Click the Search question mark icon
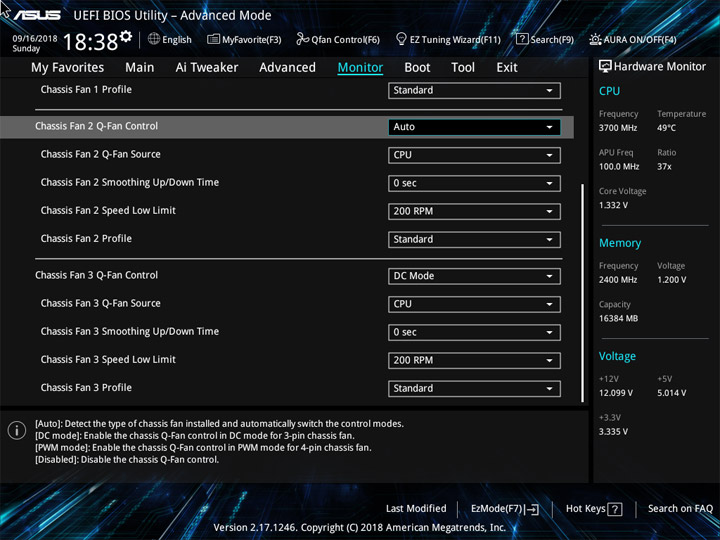This screenshot has width=720, height=540. (522, 39)
